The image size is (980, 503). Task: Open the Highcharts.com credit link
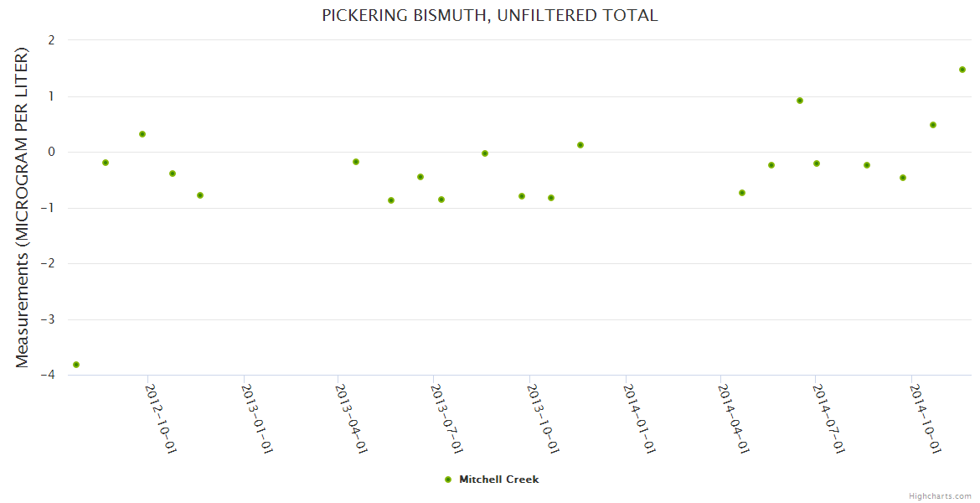click(x=940, y=495)
